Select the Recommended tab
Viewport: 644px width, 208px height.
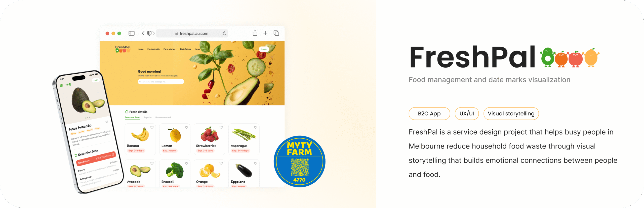point(163,118)
